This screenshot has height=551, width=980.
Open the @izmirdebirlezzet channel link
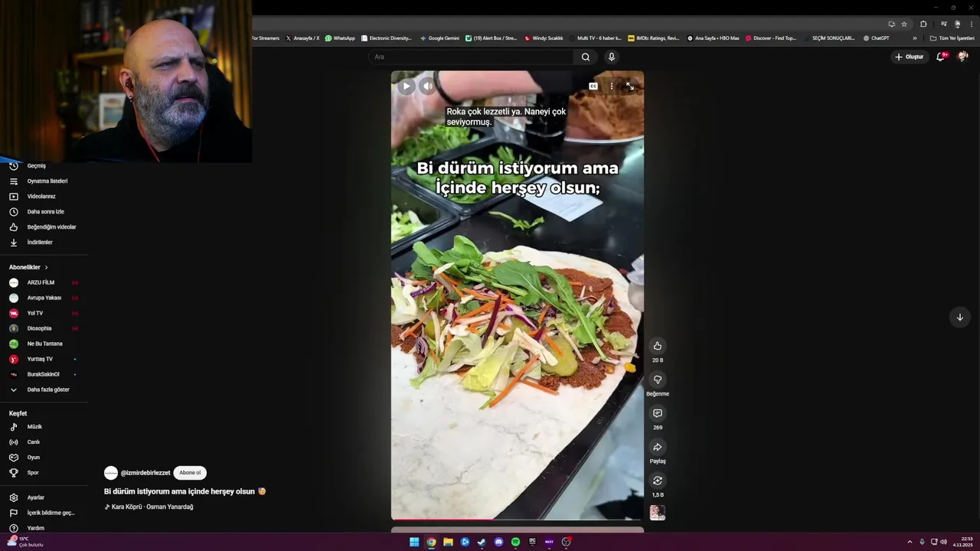pos(145,473)
